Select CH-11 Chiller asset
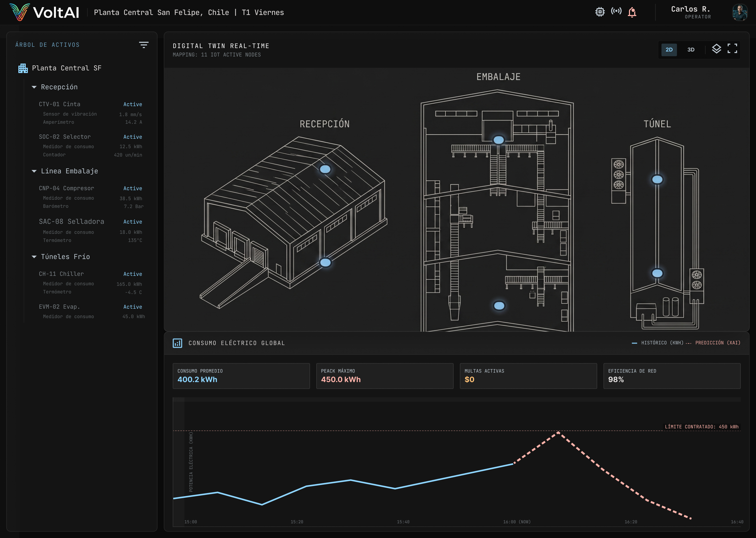Viewport: 756px width, 538px height. tap(90, 274)
